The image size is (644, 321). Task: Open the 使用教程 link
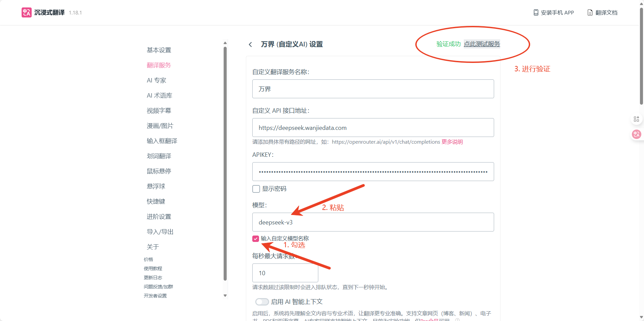(153, 269)
